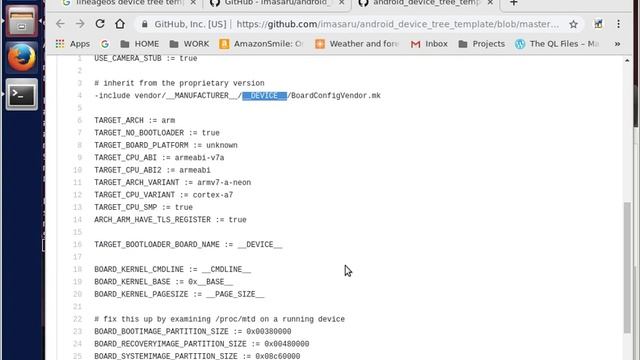Open the Google bookmark icon
This screenshot has width=640, height=360.
pyautogui.click(x=105, y=44)
